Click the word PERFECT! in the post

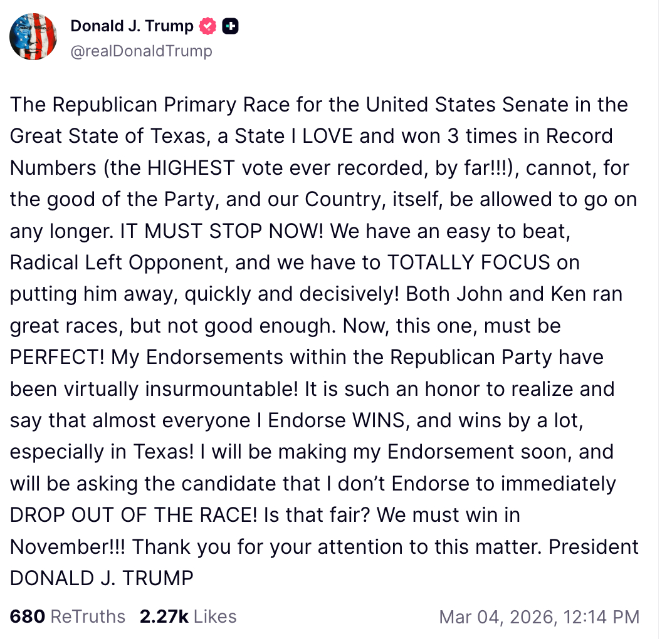click(x=58, y=357)
